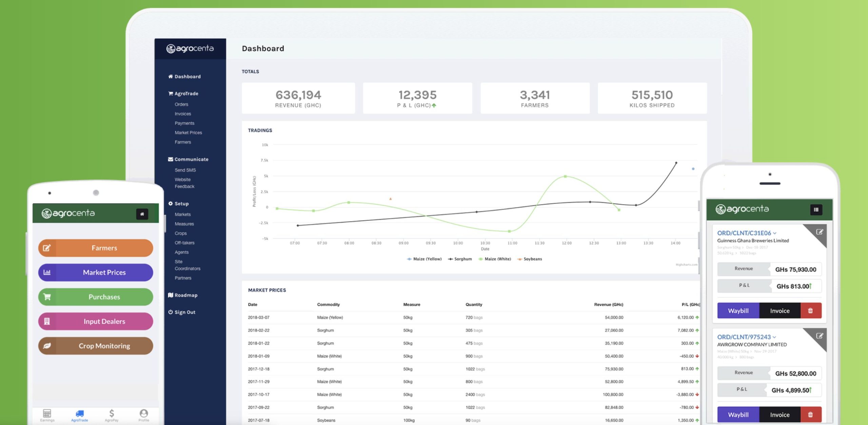The height and width of the screenshot is (425, 868).
Task: Open Website Feedback sidebar link
Action: point(184,183)
